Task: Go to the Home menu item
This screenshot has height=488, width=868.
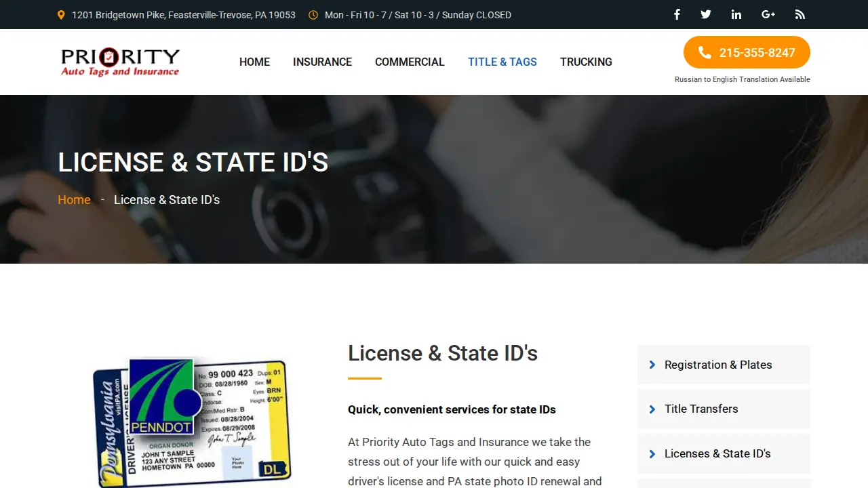Action: (254, 62)
